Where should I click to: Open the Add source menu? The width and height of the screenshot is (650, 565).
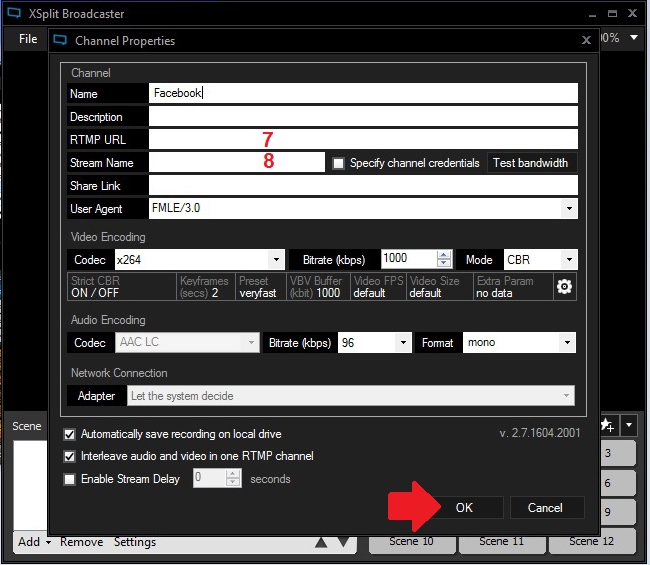(x=33, y=542)
